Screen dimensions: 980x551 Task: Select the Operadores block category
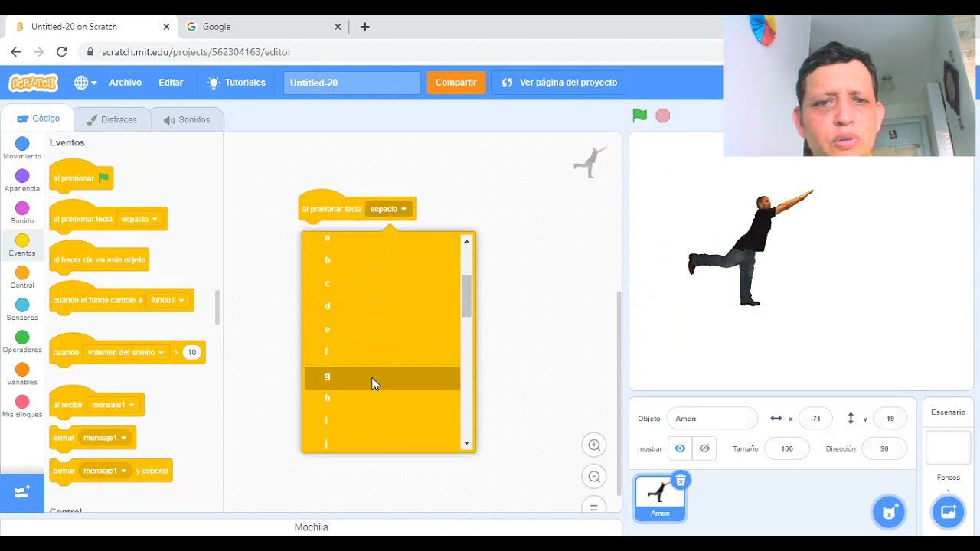[x=22, y=342]
